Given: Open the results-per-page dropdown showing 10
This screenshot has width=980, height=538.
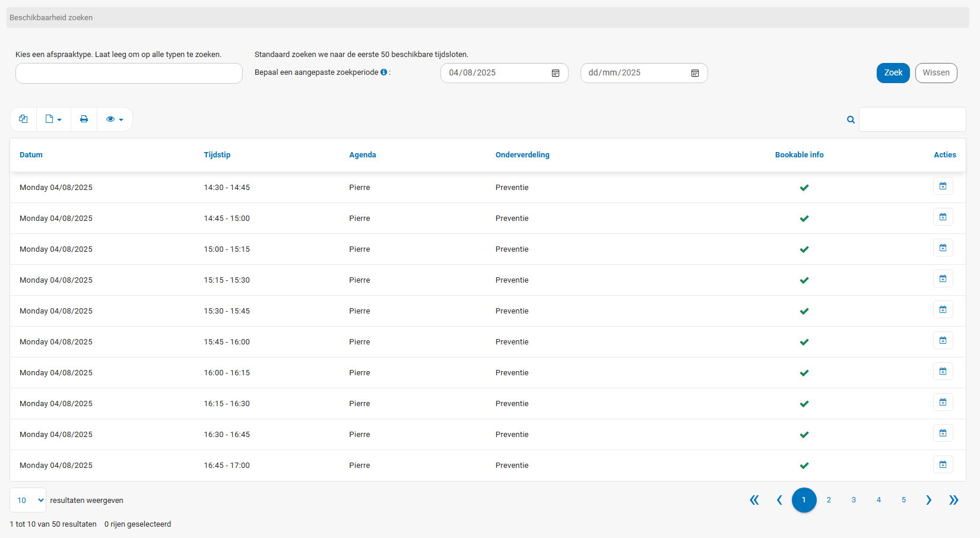Looking at the screenshot, I should click(28, 500).
